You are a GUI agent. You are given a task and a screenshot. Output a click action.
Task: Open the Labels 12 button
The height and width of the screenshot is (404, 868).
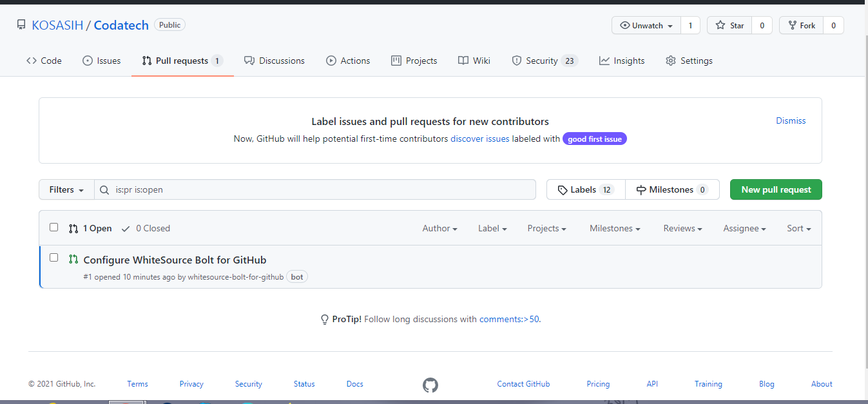pos(586,189)
